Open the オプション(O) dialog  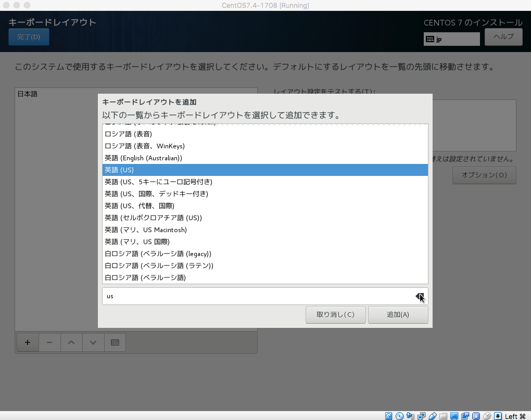click(x=484, y=175)
